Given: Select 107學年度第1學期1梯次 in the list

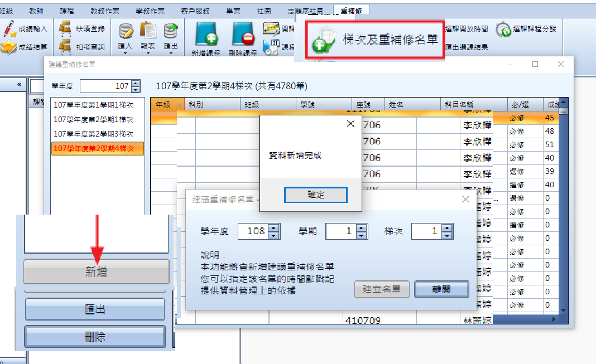Looking at the screenshot, I should tap(94, 105).
